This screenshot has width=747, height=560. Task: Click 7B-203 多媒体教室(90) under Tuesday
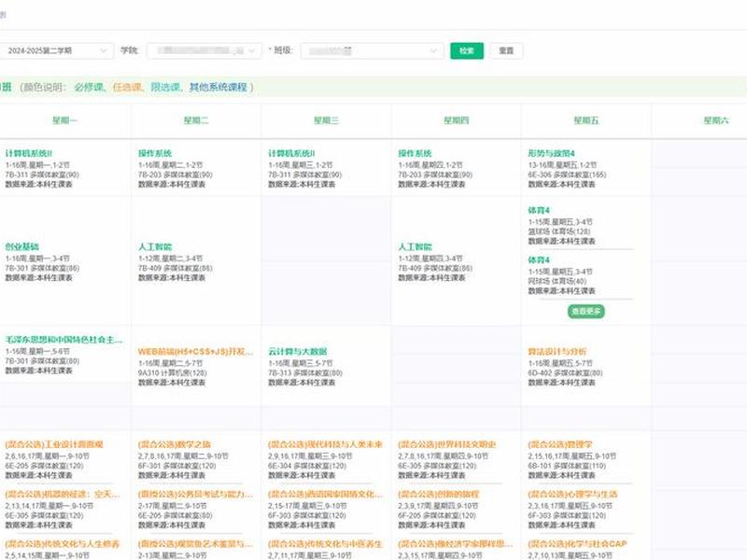[x=176, y=175]
